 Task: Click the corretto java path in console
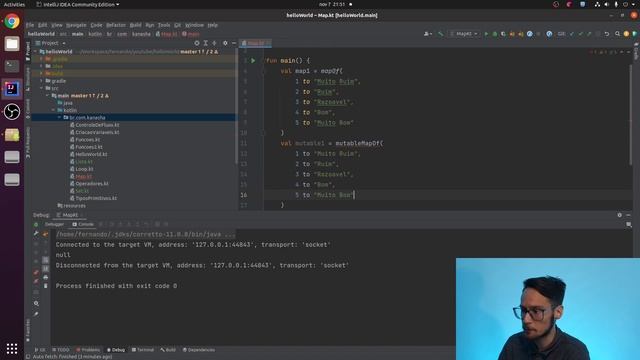145,234
